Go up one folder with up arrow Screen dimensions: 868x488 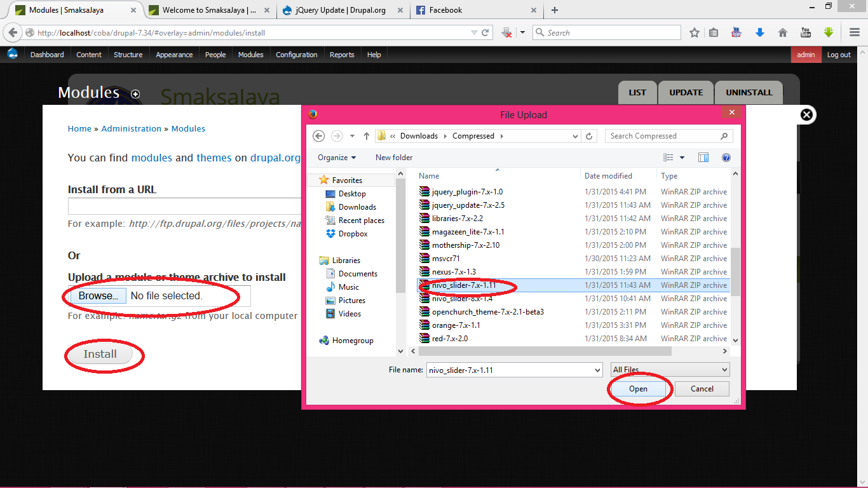[x=367, y=136]
